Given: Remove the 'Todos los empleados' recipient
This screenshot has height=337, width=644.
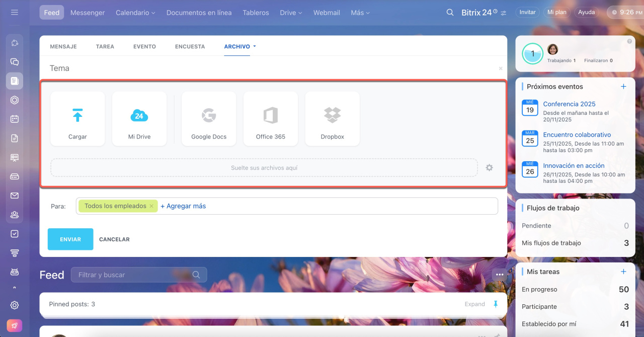Looking at the screenshot, I should click(151, 206).
